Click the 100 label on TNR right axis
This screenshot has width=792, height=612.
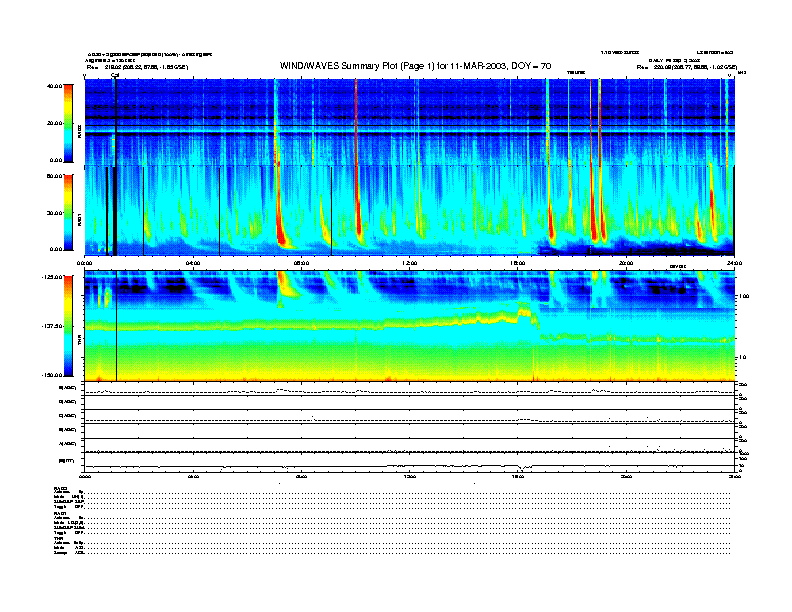click(x=744, y=296)
